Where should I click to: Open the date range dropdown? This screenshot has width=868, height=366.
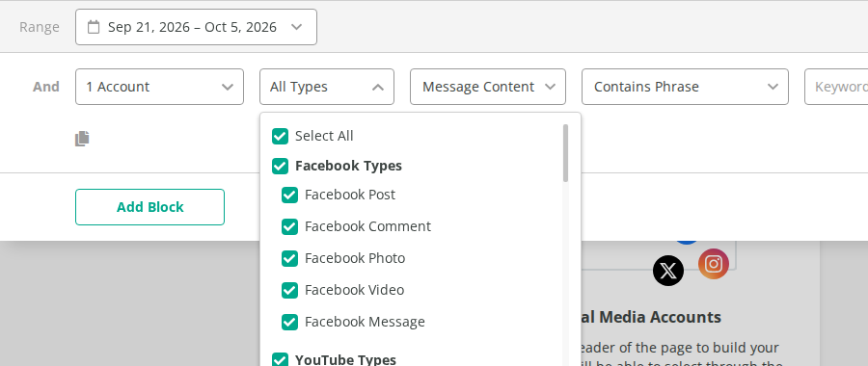click(196, 27)
